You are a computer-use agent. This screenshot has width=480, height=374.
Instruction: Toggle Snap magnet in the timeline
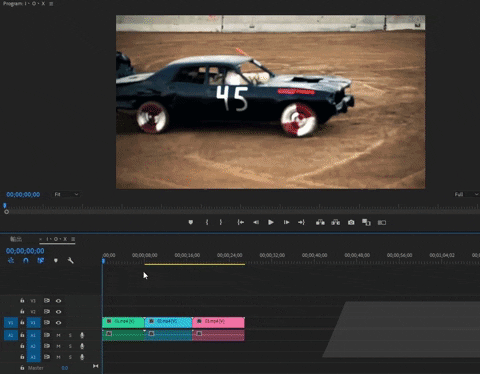pyautogui.click(x=26, y=260)
